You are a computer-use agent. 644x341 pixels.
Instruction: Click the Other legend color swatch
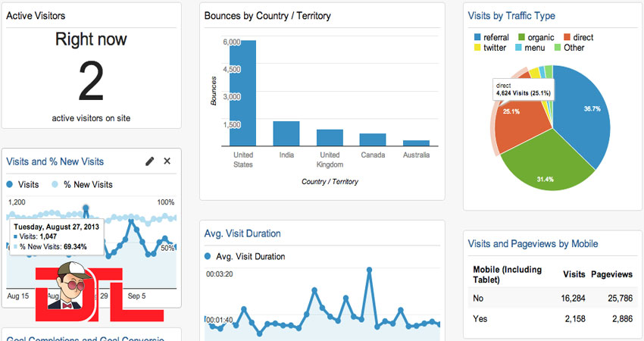click(x=558, y=47)
